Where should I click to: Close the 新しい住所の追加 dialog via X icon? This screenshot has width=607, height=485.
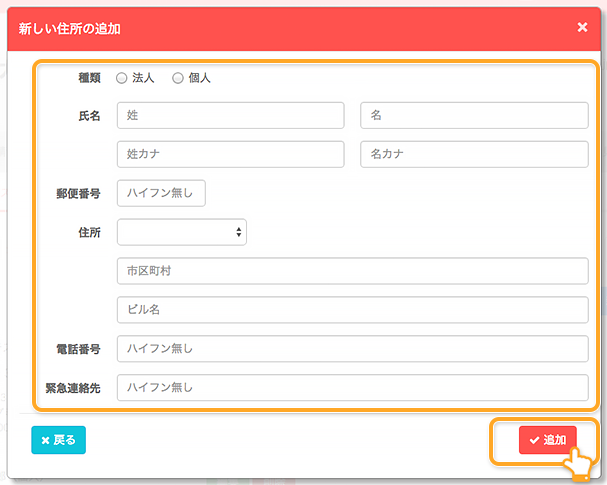pos(582,27)
